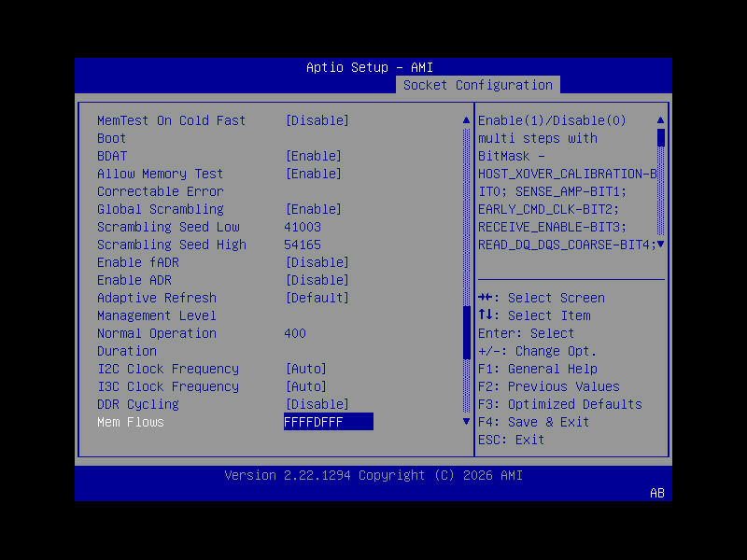Image resolution: width=747 pixels, height=560 pixels.
Task: Select the MemTest On Cold Fast label
Action: pos(172,120)
